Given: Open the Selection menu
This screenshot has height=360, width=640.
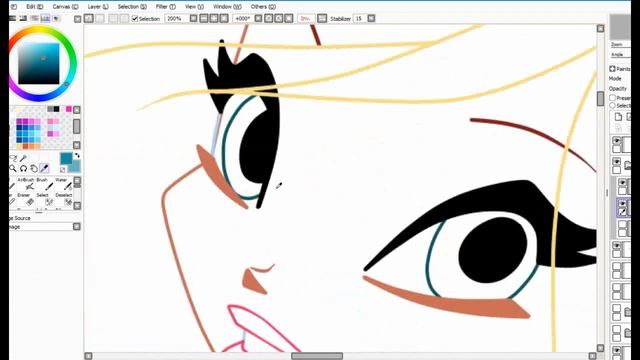Looking at the screenshot, I should (x=132, y=7).
